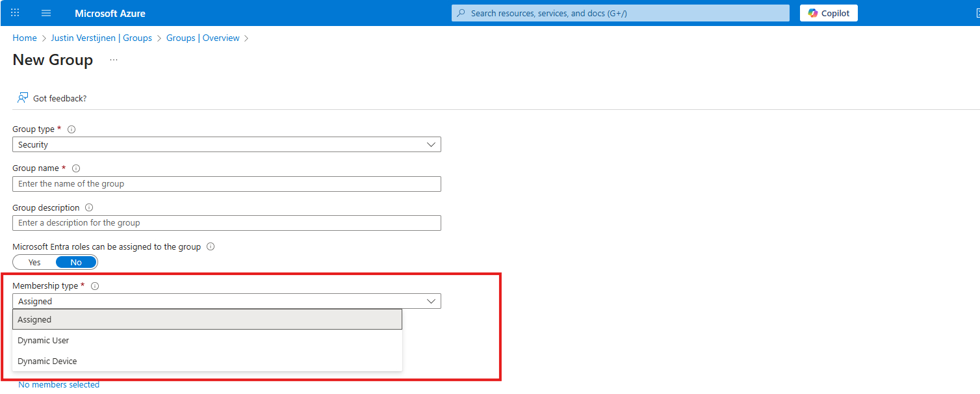This screenshot has width=980, height=394.
Task: Select Dynamic Device membership type
Action: tap(207, 361)
